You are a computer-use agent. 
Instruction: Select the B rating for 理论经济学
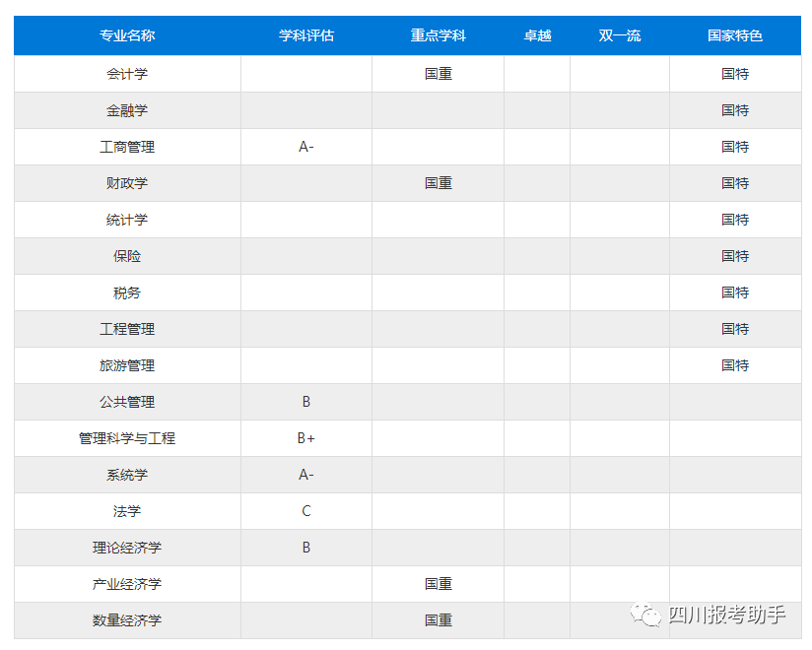[306, 548]
